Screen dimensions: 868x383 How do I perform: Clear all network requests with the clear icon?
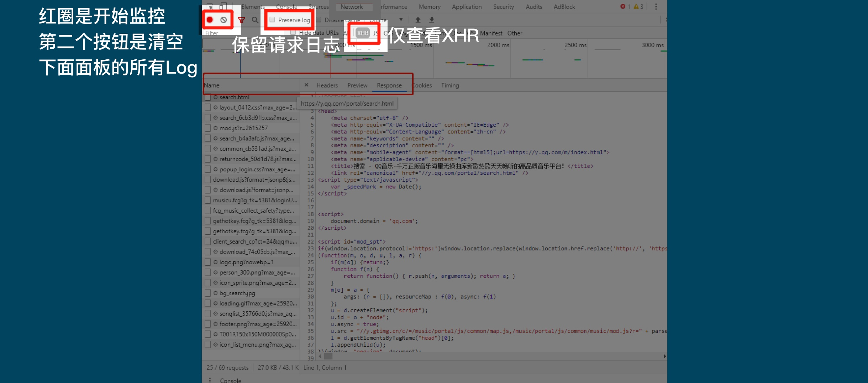pyautogui.click(x=224, y=20)
